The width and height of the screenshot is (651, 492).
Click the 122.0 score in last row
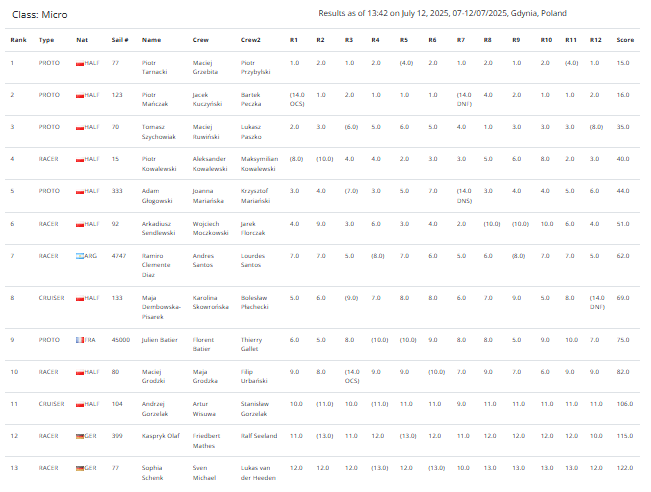point(625,468)
